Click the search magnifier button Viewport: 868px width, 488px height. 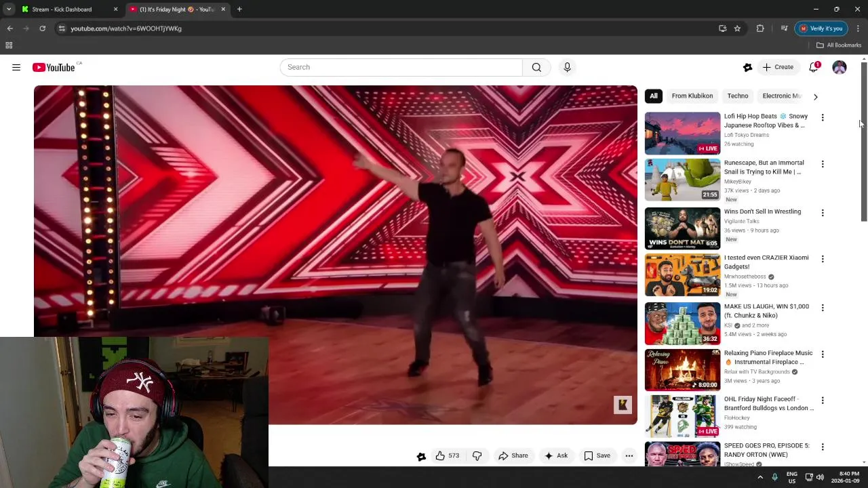[536, 67]
